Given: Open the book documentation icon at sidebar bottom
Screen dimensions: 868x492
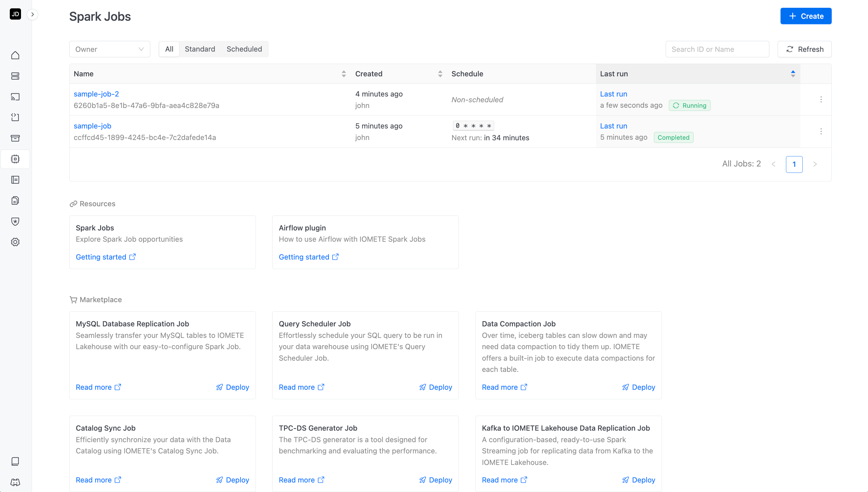Looking at the screenshot, I should point(15,461).
